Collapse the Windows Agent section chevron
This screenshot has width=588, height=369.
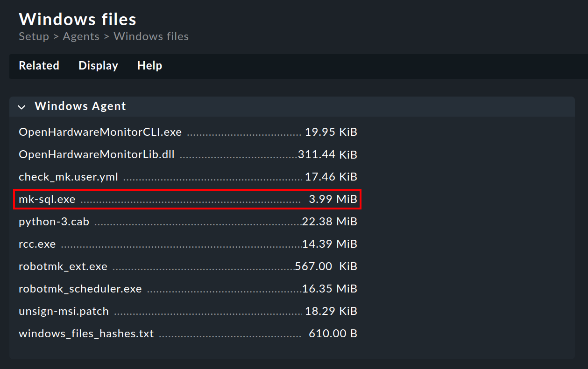click(21, 107)
